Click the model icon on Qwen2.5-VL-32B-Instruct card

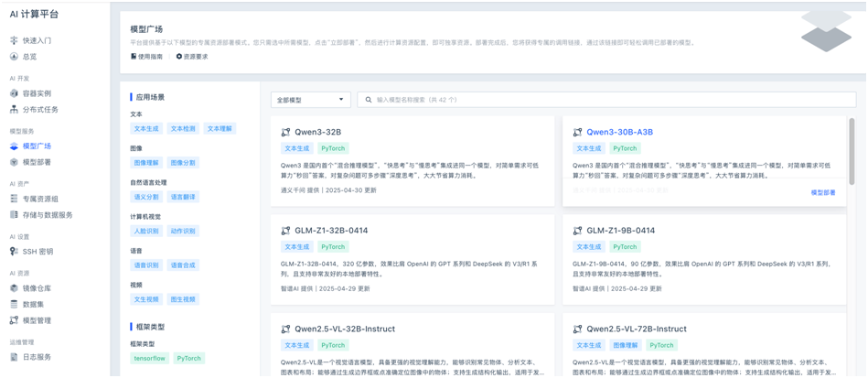pos(285,329)
